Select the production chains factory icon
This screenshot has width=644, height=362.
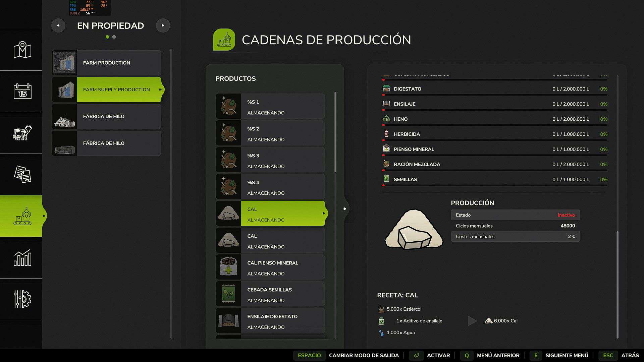coord(22,216)
